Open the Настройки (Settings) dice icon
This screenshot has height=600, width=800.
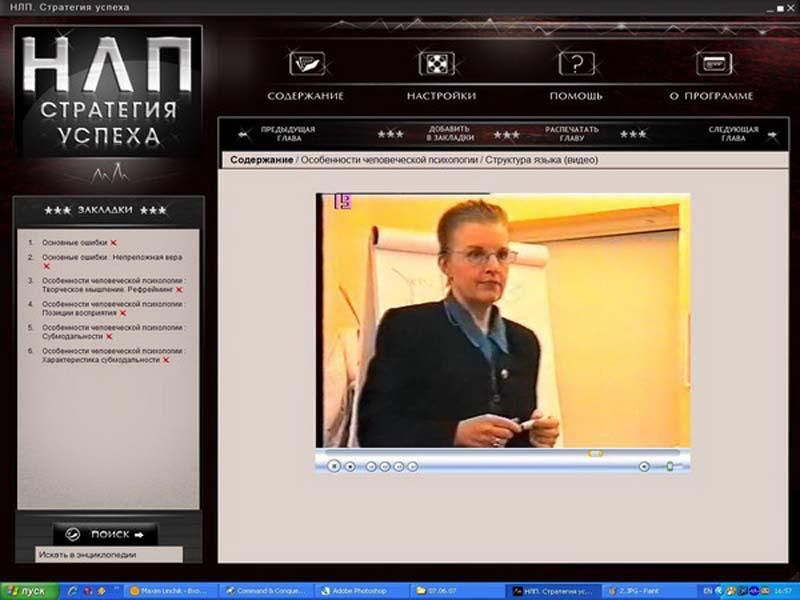(x=441, y=64)
